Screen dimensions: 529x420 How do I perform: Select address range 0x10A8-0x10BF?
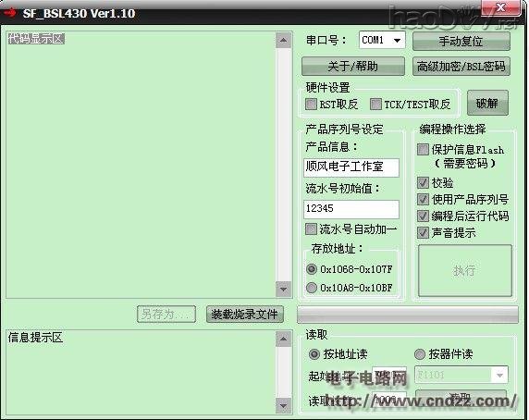[x=312, y=288]
